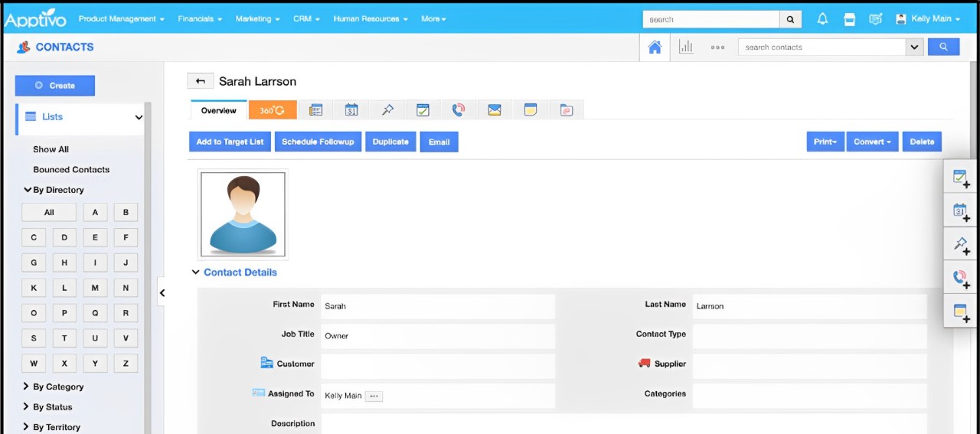Click Add to Target List button

pyautogui.click(x=230, y=142)
